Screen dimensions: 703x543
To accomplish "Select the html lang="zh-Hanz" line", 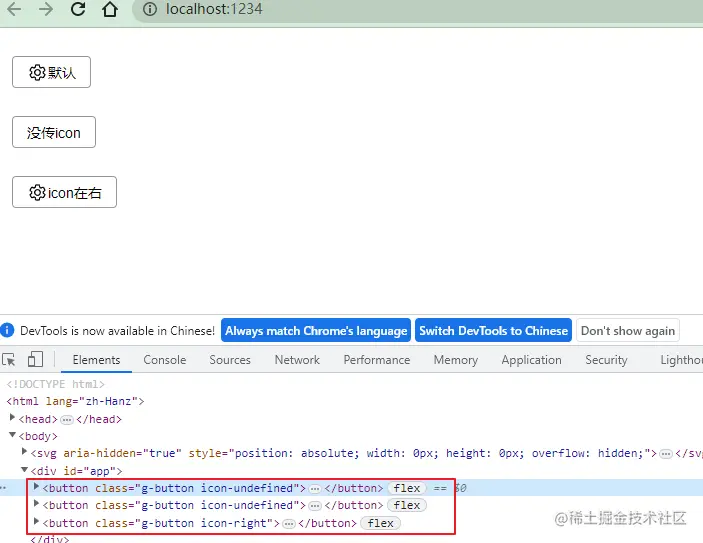I will tap(75, 401).
